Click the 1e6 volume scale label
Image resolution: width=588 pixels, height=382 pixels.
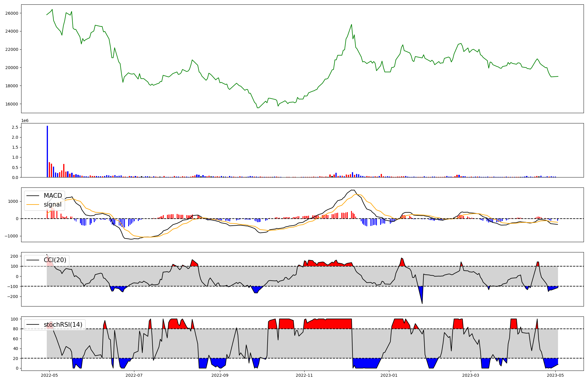pos(25,121)
